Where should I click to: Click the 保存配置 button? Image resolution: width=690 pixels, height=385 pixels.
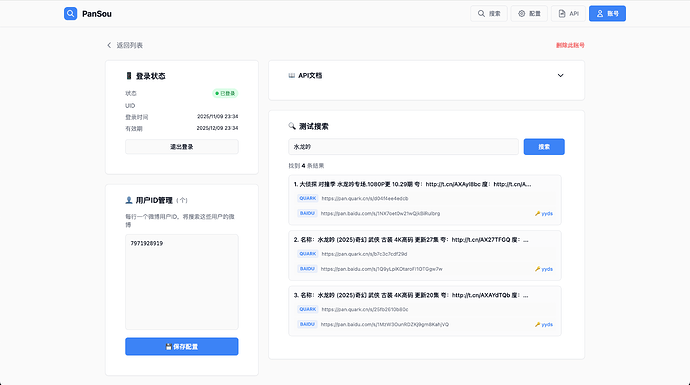(182, 347)
